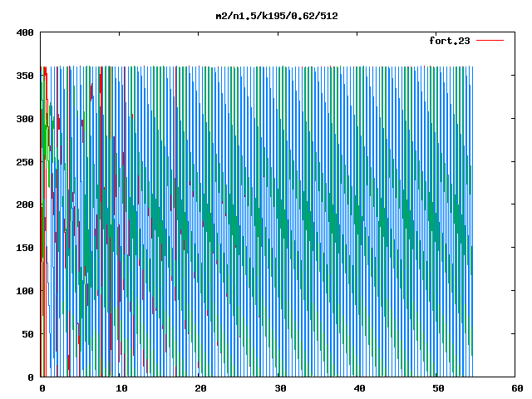
Task: Click the left y-axis label 50
Action: pos(27,334)
